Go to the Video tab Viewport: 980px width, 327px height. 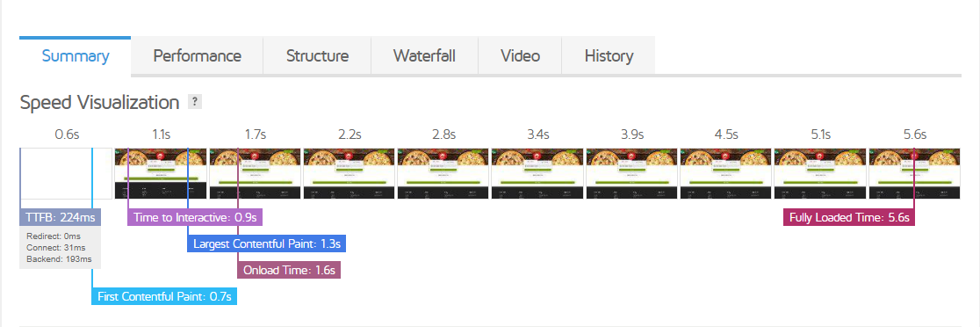click(x=520, y=55)
